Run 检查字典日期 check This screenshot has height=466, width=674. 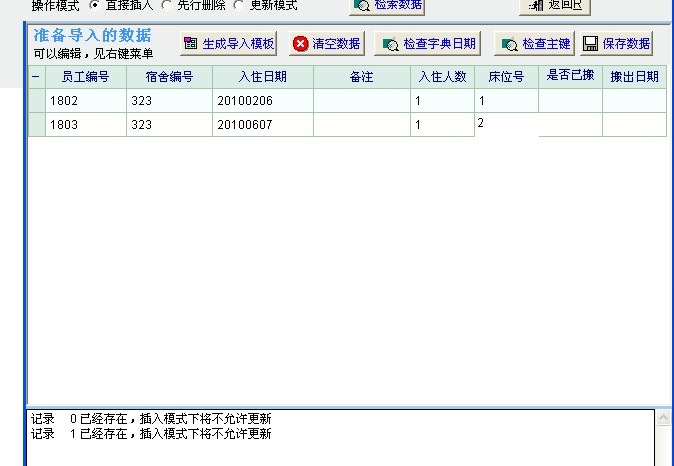[430, 44]
